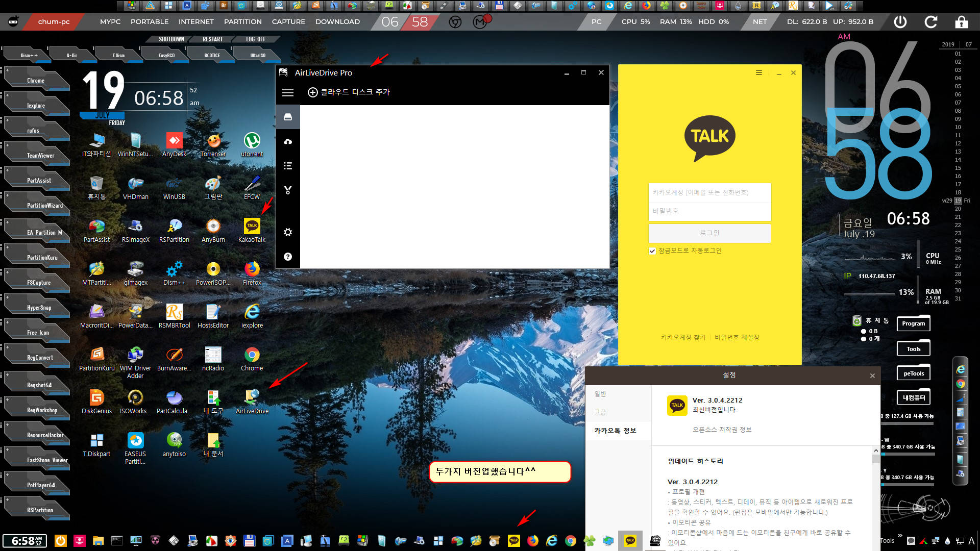The width and height of the screenshot is (980, 551).
Task: Open PARTITION menu in top bar
Action: point(243,22)
